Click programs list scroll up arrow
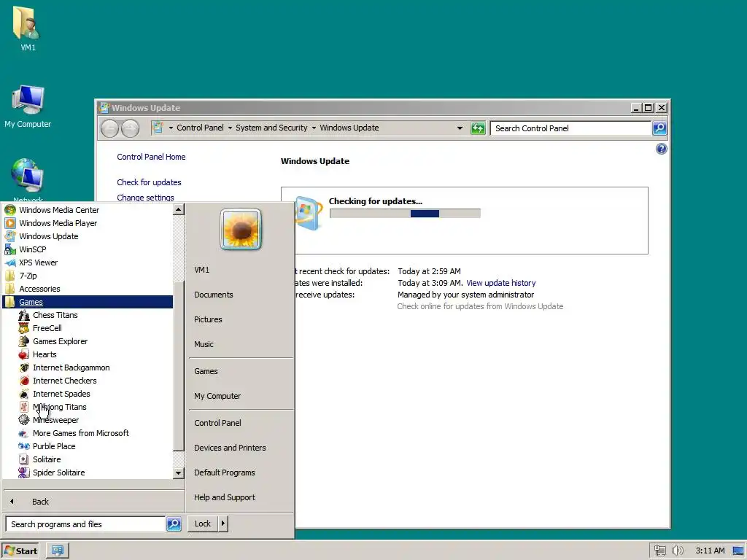The image size is (747, 560). [x=178, y=209]
